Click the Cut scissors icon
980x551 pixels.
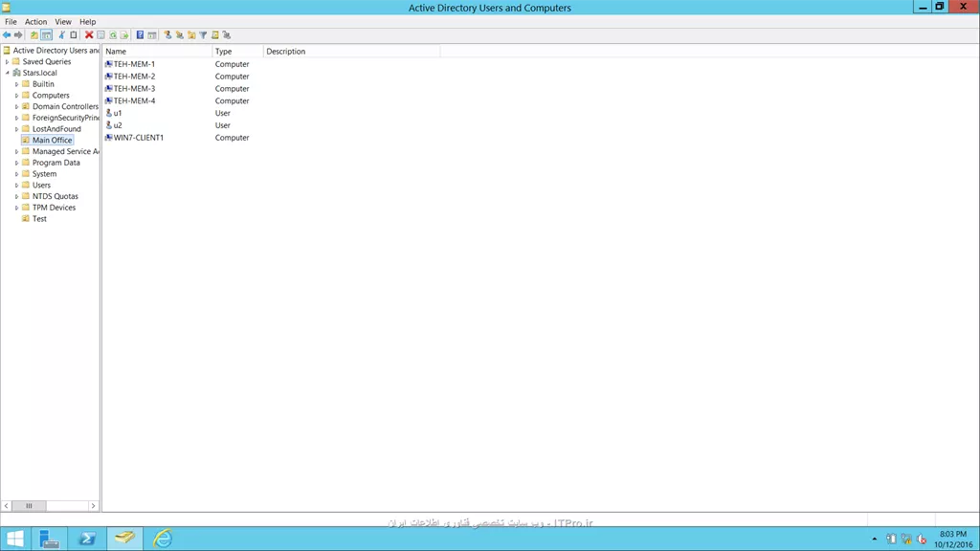point(62,35)
